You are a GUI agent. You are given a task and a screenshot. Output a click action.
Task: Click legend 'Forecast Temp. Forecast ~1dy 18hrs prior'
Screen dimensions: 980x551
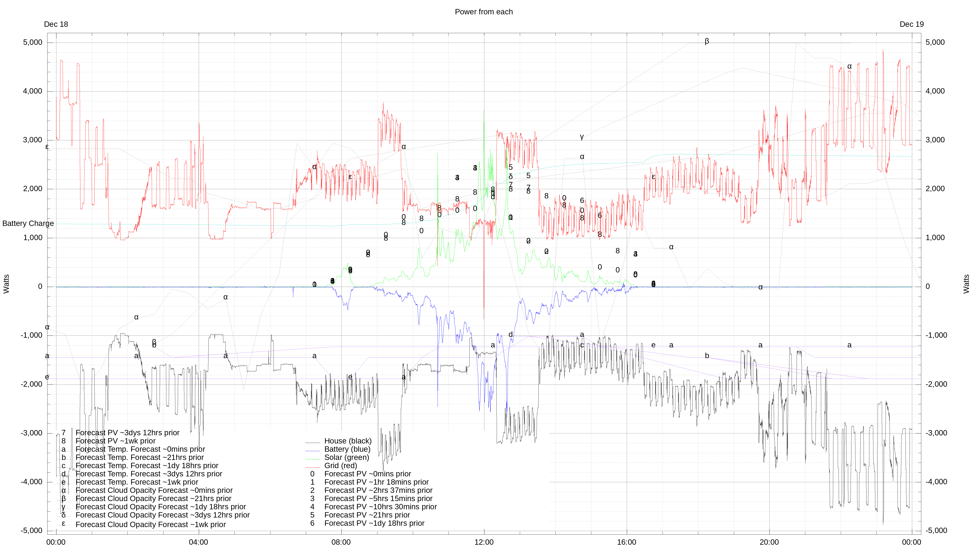click(x=147, y=466)
